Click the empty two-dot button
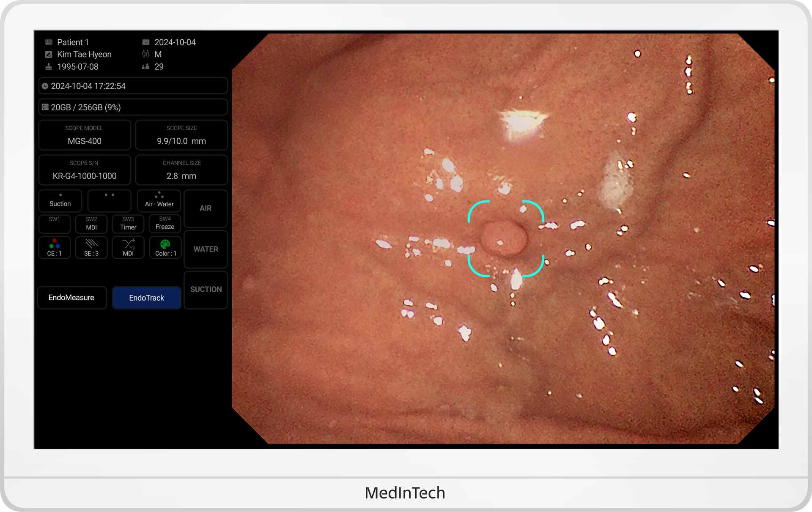This screenshot has height=512, width=812. [x=109, y=200]
